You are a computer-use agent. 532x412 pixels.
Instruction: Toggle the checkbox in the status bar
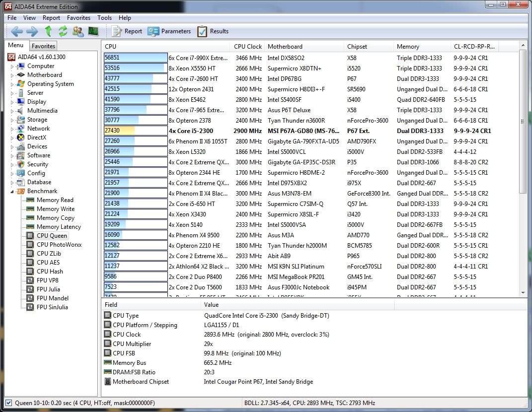click(x=8, y=403)
